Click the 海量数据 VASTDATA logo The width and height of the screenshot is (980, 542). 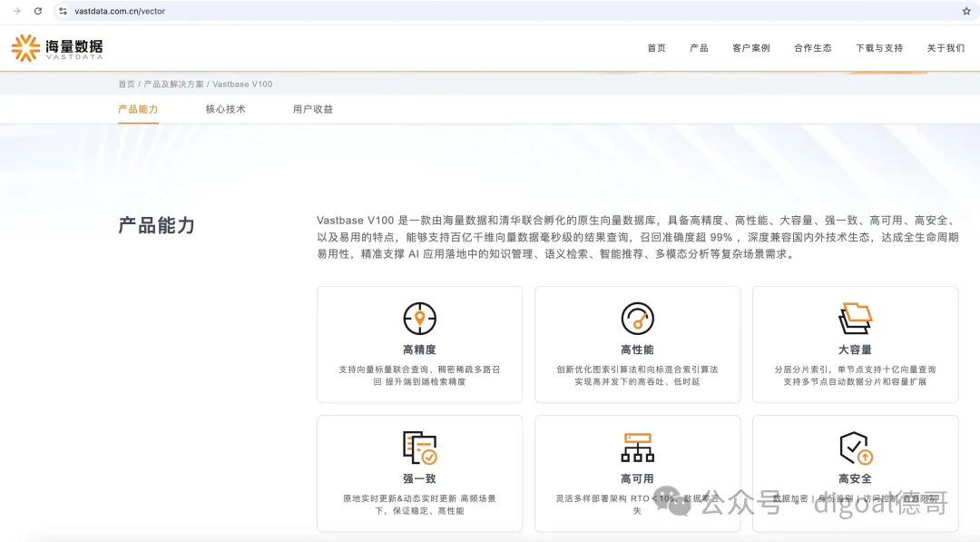pyautogui.click(x=57, y=48)
